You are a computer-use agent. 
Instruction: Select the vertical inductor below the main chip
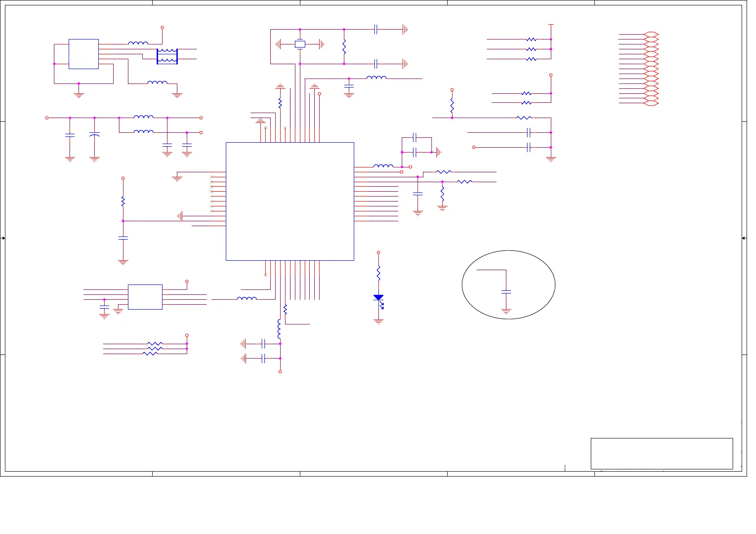click(279, 328)
